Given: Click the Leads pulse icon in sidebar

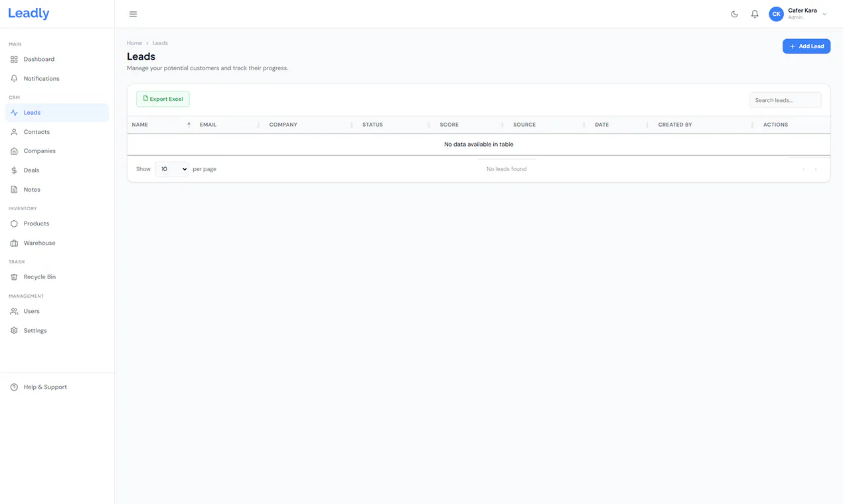Looking at the screenshot, I should click(14, 113).
